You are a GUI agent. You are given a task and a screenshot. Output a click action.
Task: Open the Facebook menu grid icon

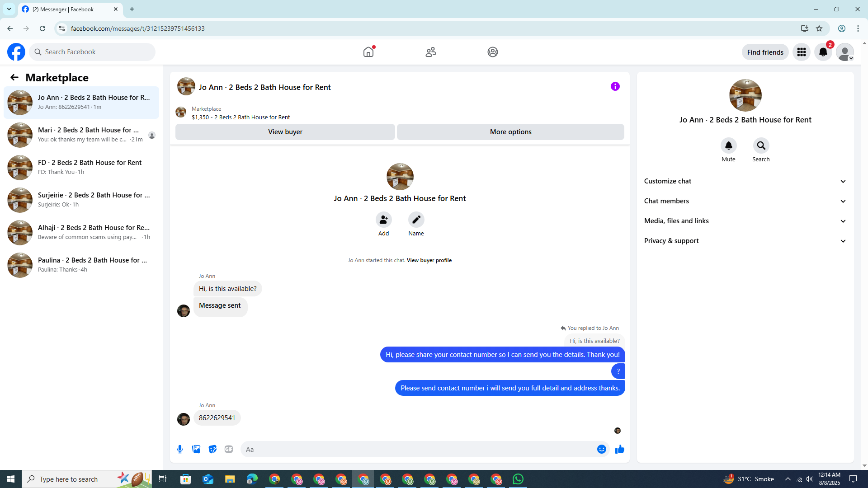[801, 52]
